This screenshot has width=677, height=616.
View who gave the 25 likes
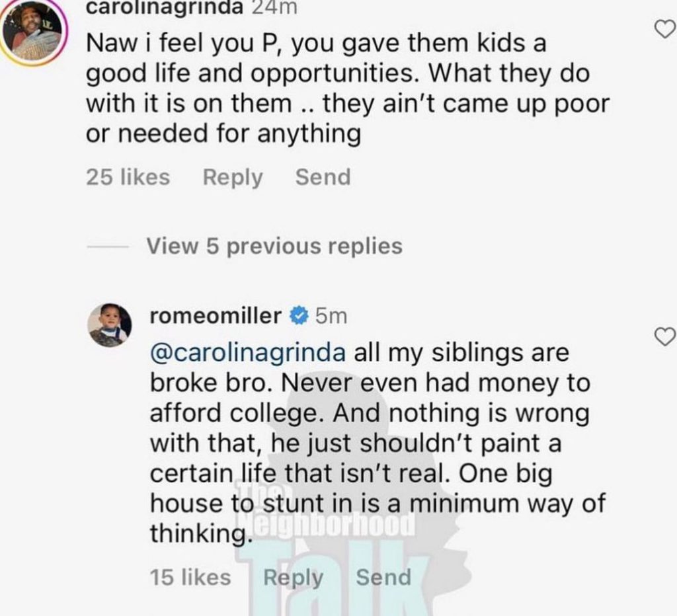click(x=128, y=177)
